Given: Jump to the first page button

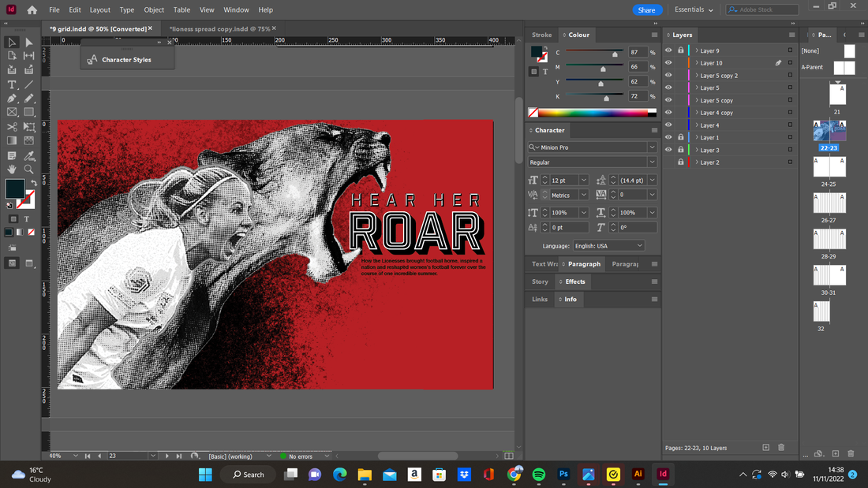Looking at the screenshot, I should [x=88, y=456].
